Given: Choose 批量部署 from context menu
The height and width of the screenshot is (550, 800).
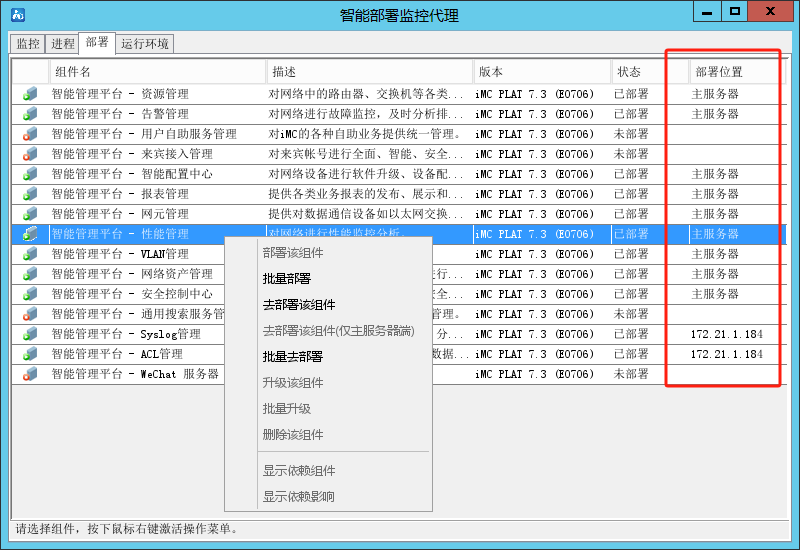Looking at the screenshot, I should click(x=287, y=279).
